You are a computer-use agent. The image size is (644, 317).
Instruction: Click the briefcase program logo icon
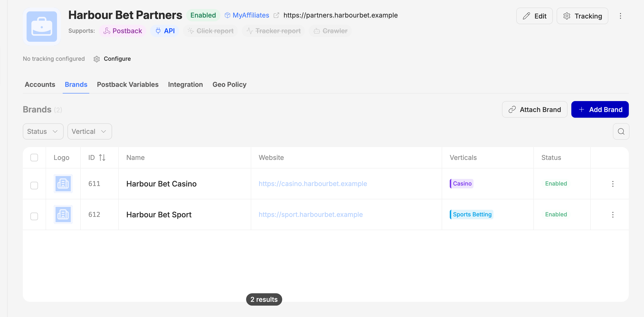click(42, 27)
